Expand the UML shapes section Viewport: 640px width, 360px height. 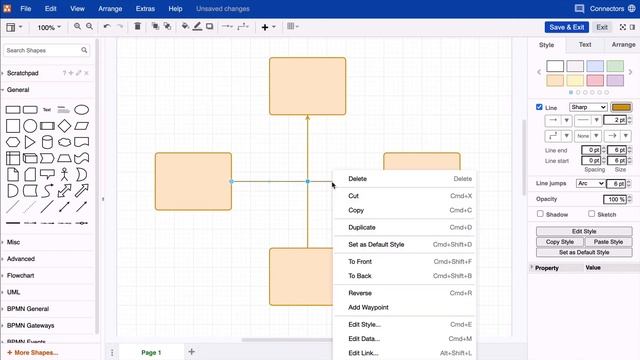(13, 292)
